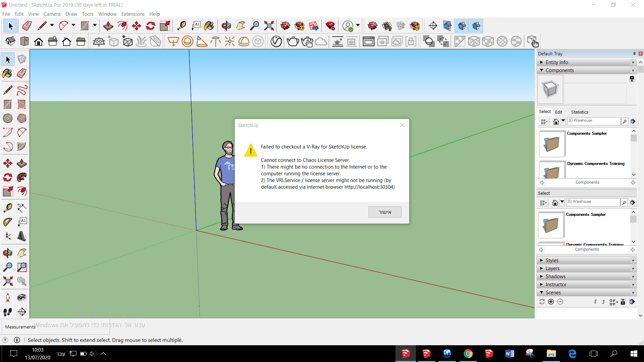Select the Paint Bucket tool
Viewport: 644px width, 362px height.
(7, 73)
